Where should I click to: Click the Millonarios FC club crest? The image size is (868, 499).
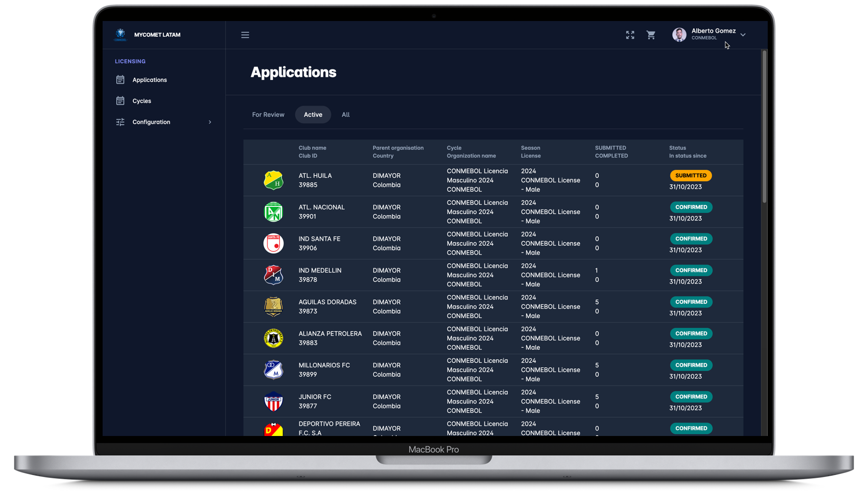[x=273, y=370]
